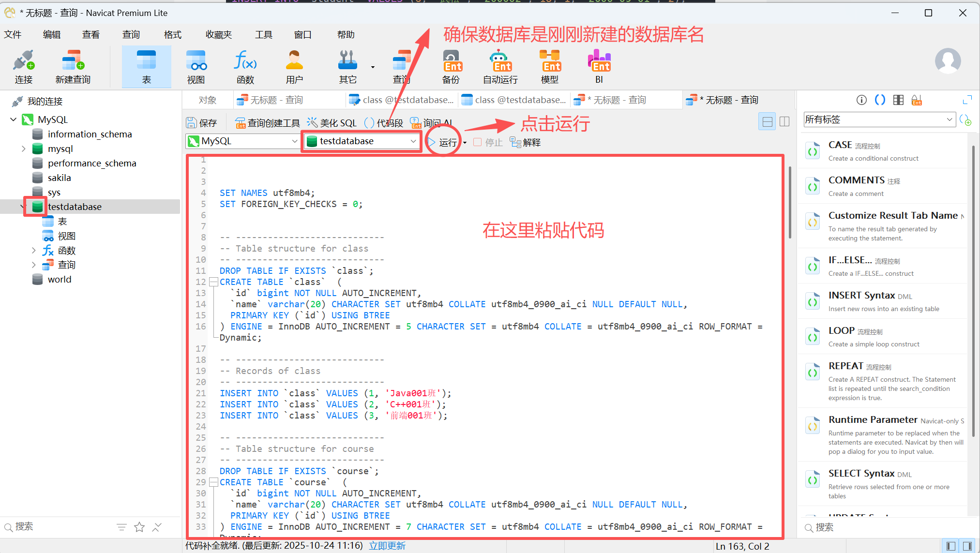Expand the mysql database tree node
The image size is (980, 553).
pos(23,149)
